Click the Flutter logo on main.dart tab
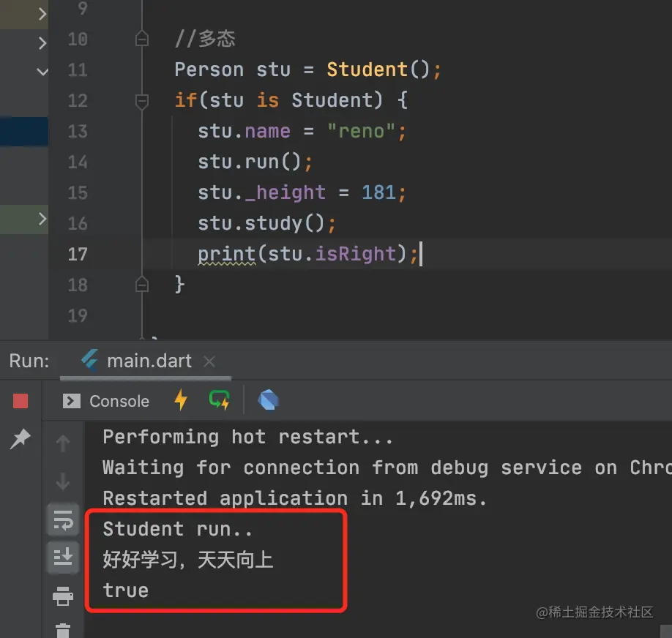Screen dimensions: 672x638 [x=89, y=359]
